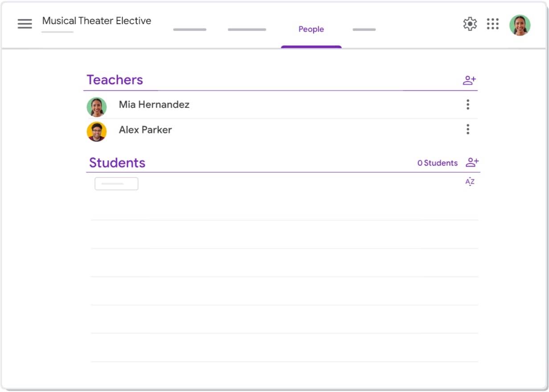Invite teachers with the add-person icon
549x392 pixels.
tap(470, 81)
